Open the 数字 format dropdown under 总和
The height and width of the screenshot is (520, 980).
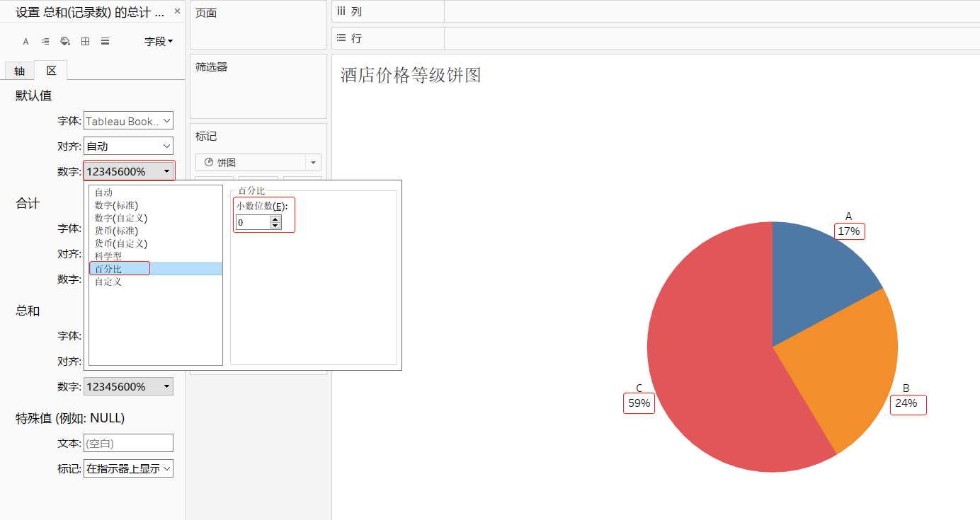pyautogui.click(x=128, y=386)
